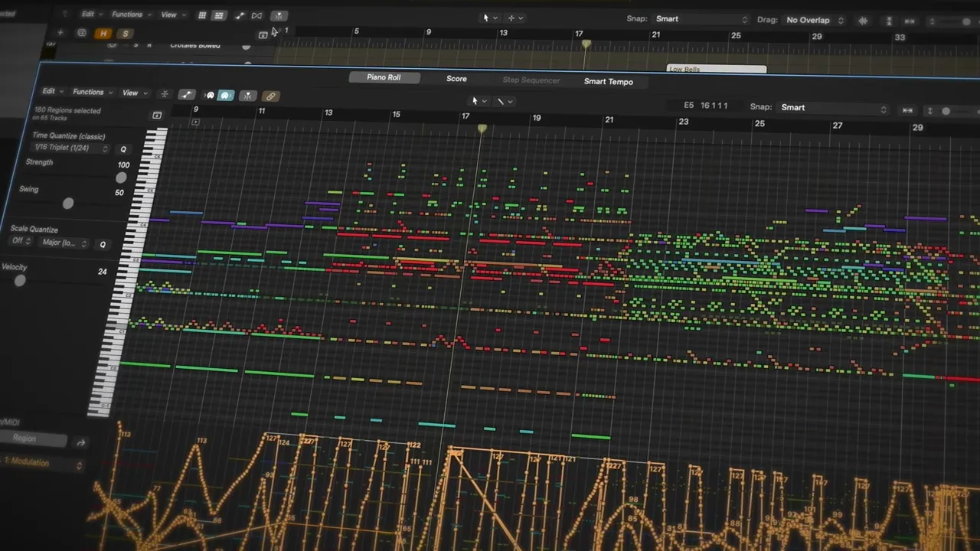Viewport: 980px width, 551px height.
Task: Click the Q button next to Time Quantize
Action: (123, 149)
